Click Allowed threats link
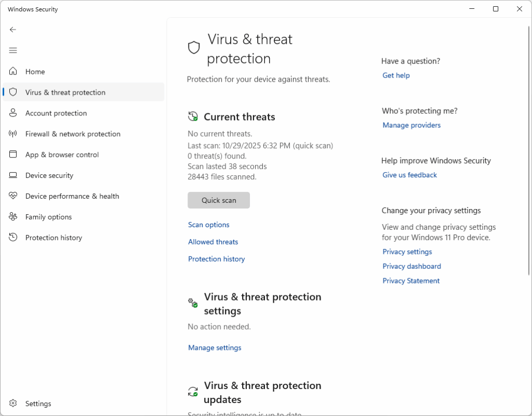 213,242
